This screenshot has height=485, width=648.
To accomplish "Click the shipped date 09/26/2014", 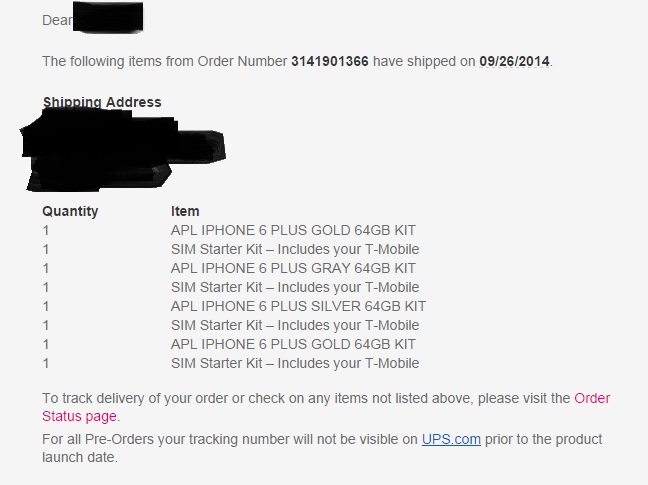I will click(514, 62).
